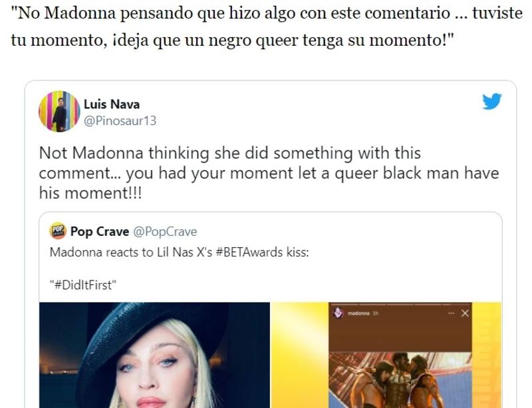Open the #BETAwards hashtag

249,253
